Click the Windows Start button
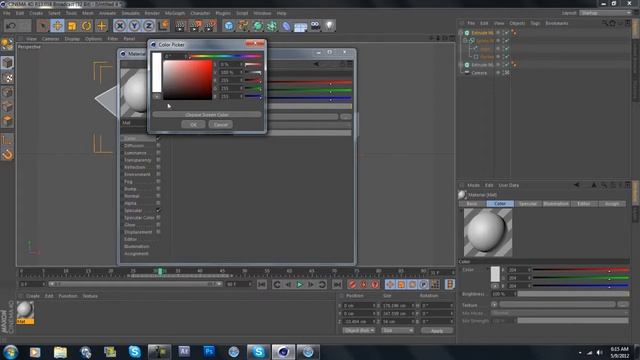 tap(10, 351)
